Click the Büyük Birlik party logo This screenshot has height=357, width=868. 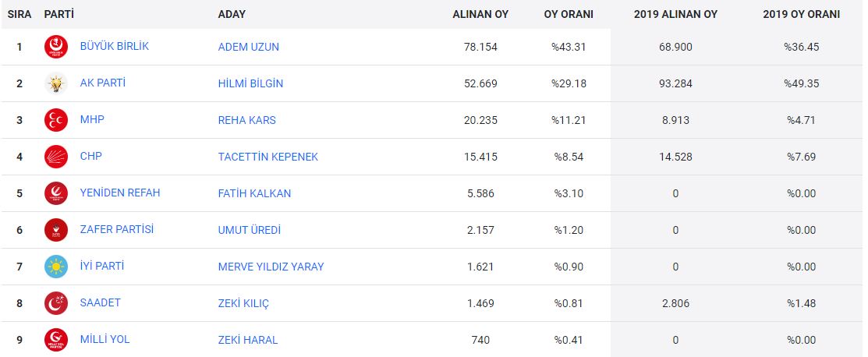(56, 47)
